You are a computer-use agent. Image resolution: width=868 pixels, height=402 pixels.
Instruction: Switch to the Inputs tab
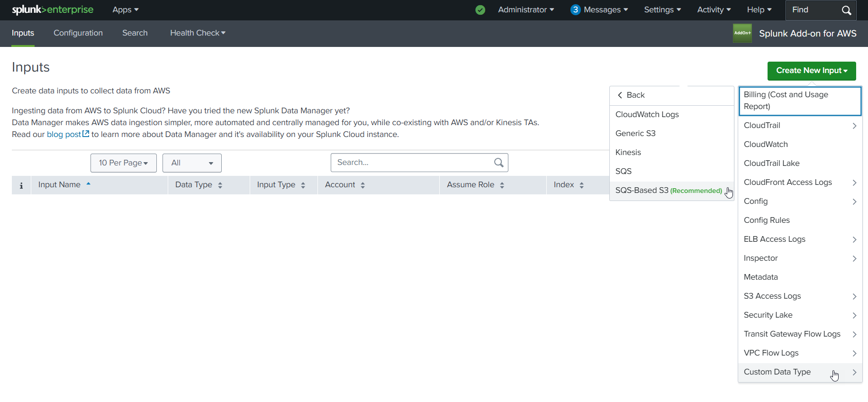(23, 33)
